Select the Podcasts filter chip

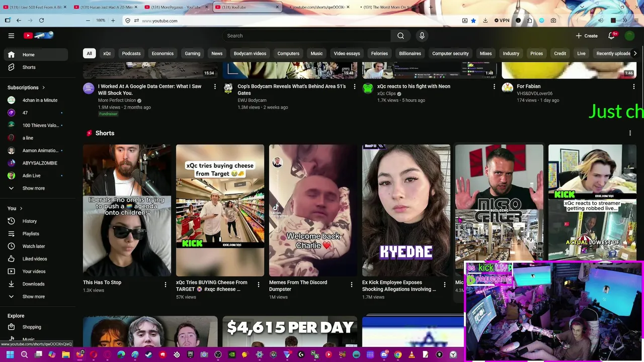(131, 53)
